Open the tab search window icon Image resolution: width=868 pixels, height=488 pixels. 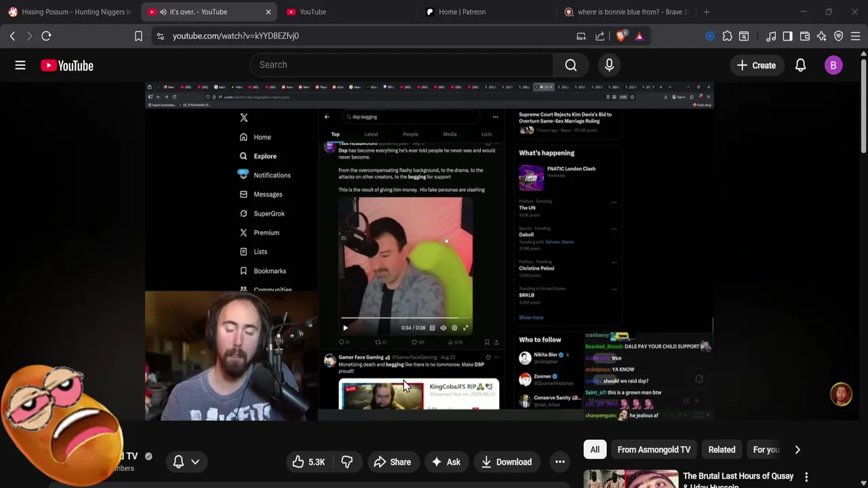[744, 36]
